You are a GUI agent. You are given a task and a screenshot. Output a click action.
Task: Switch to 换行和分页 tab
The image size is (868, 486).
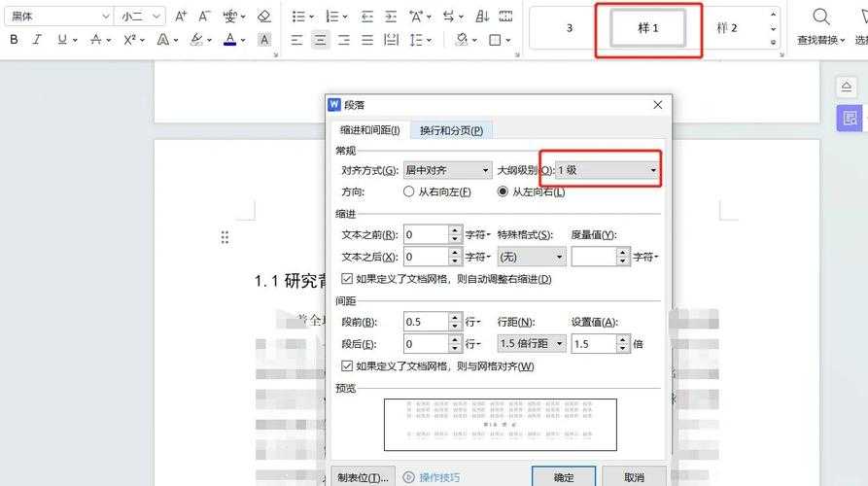click(x=451, y=130)
